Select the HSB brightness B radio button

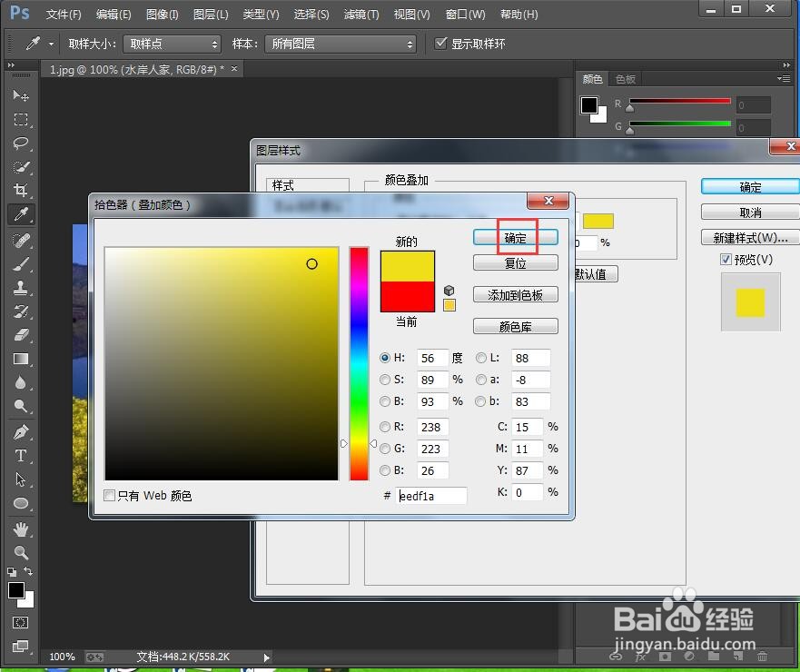(385, 401)
